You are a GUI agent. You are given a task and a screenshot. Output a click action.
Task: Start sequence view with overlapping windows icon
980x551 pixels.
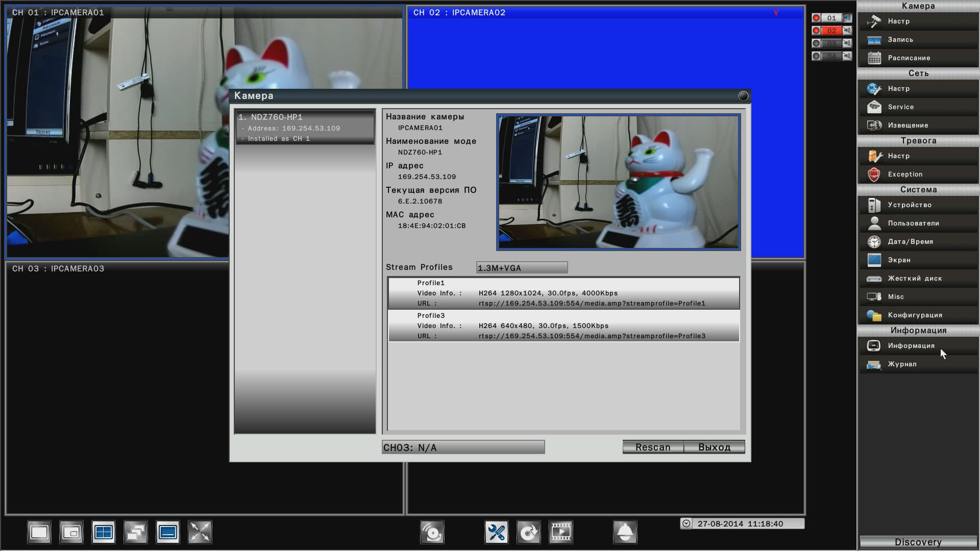point(136,533)
